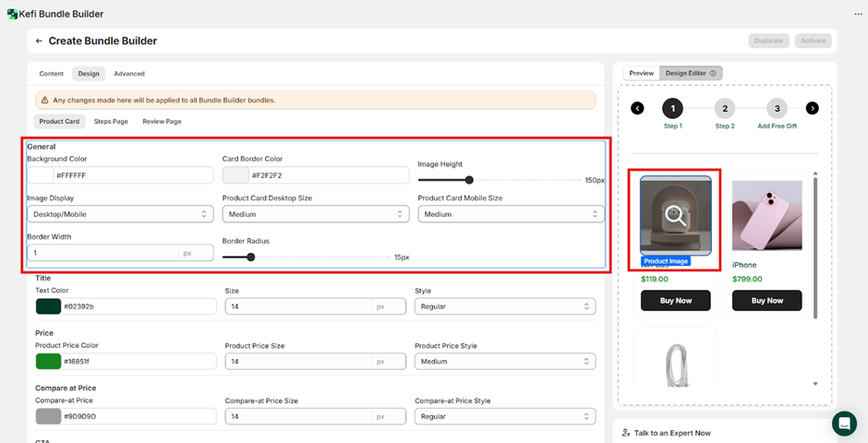
Task: Click the Kefi Bundle Builder logo icon
Action: coord(11,14)
